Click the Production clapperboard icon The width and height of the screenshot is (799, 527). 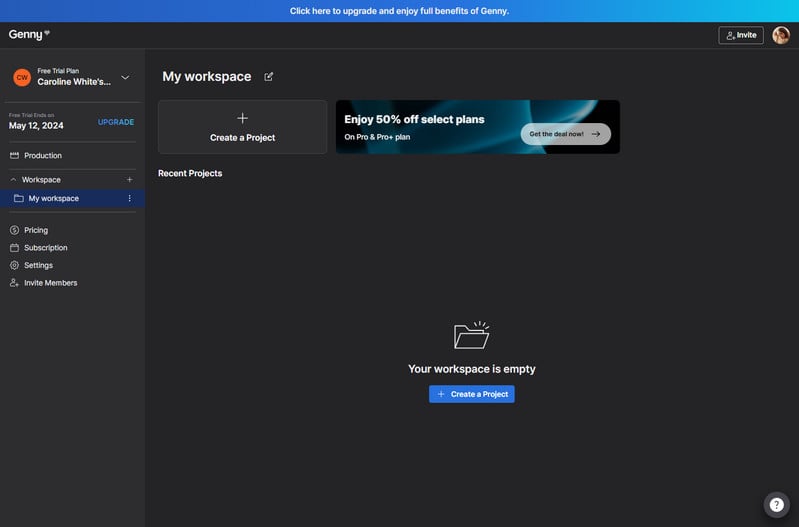(14, 155)
